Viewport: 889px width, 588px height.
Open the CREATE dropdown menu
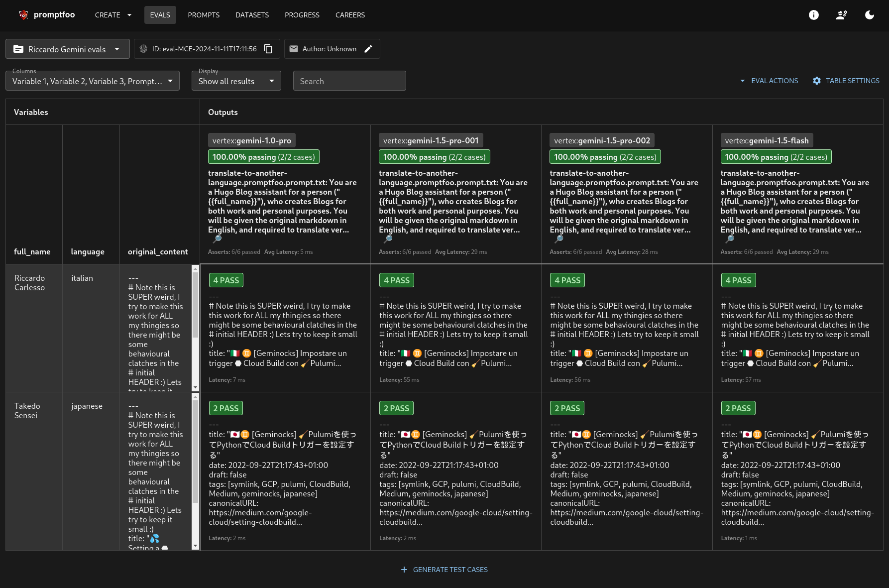click(x=113, y=15)
